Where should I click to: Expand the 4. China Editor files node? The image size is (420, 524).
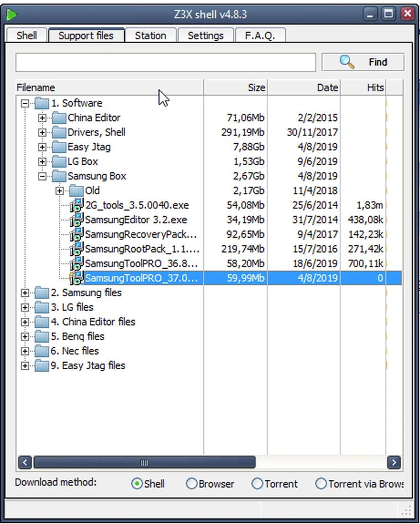(x=25, y=322)
